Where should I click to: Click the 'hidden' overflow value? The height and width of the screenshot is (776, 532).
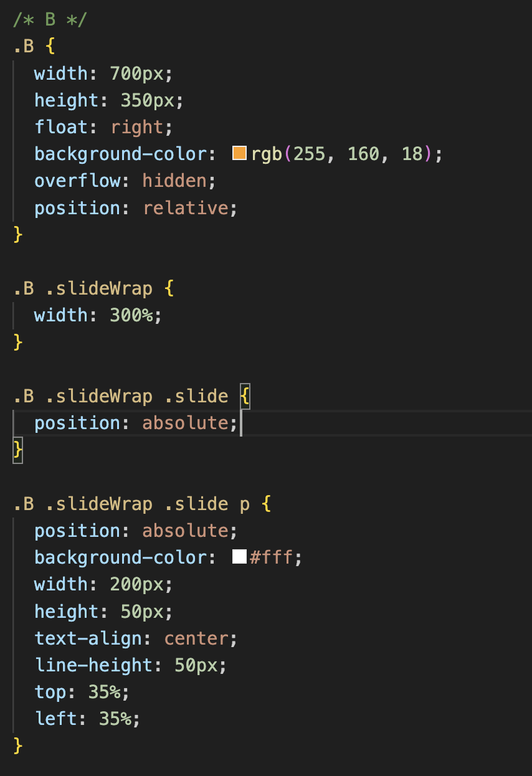point(174,181)
